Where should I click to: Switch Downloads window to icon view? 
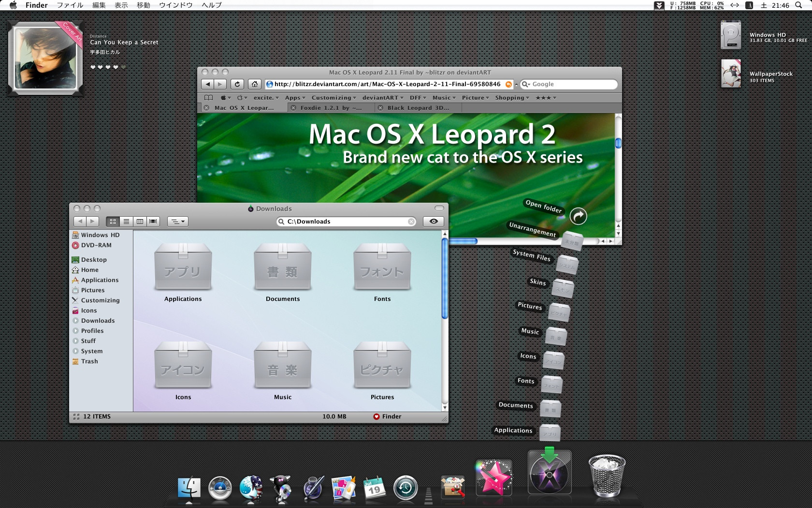[x=113, y=222]
